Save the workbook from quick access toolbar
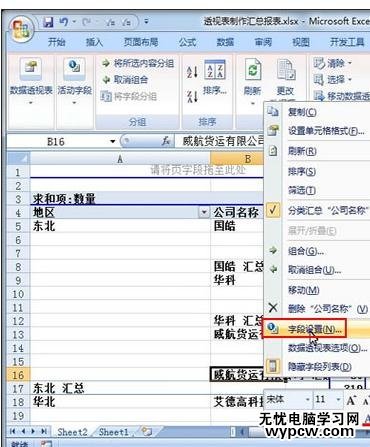 [49, 22]
